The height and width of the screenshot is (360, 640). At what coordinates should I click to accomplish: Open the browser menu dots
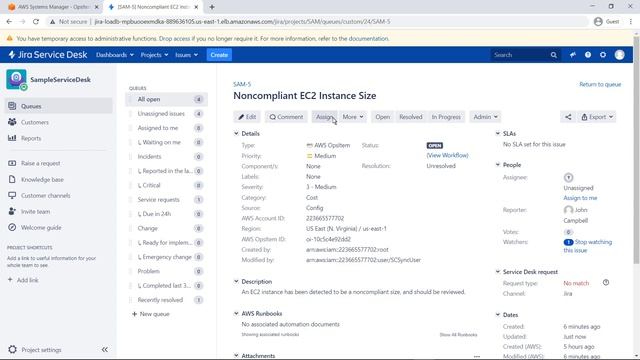pyautogui.click(x=631, y=22)
